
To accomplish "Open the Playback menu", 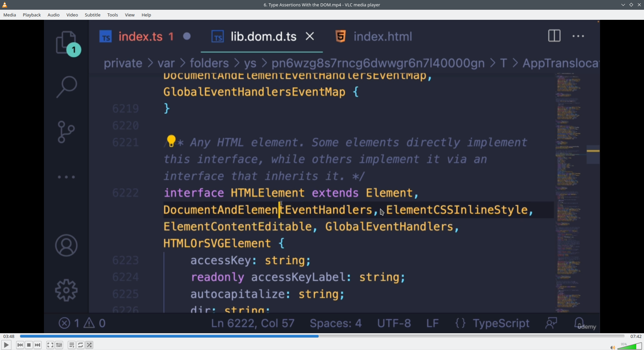I will click(x=32, y=15).
